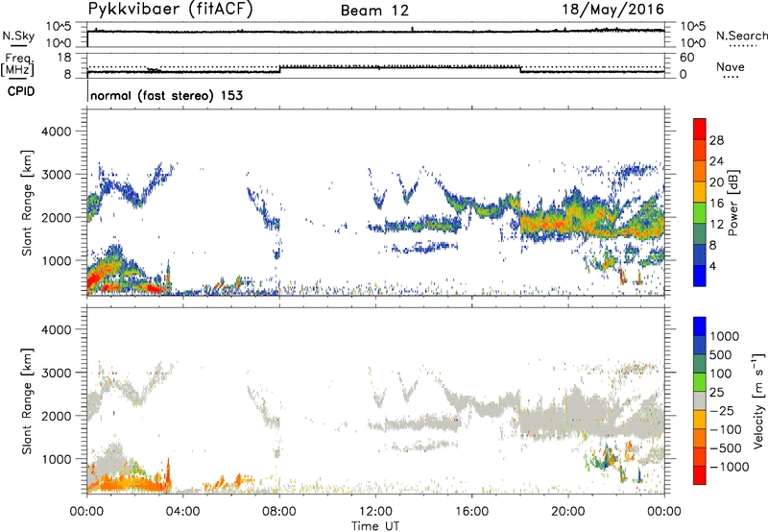768x532 pixels.
Task: Select the 'normal (fast stereo) 153' mode text
Action: [x=166, y=95]
